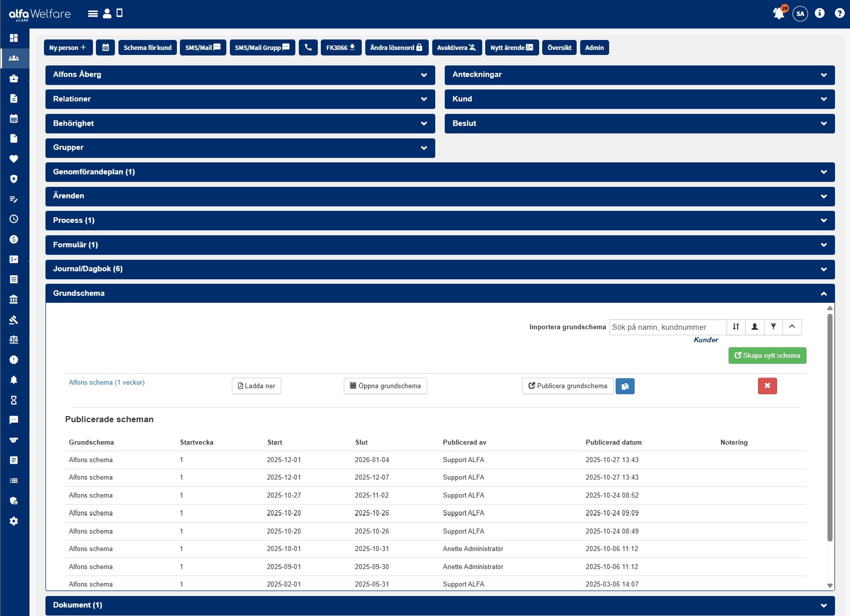This screenshot has width=850, height=616.
Task: Open the dashboard grid icon in sidebar
Action: tap(14, 38)
